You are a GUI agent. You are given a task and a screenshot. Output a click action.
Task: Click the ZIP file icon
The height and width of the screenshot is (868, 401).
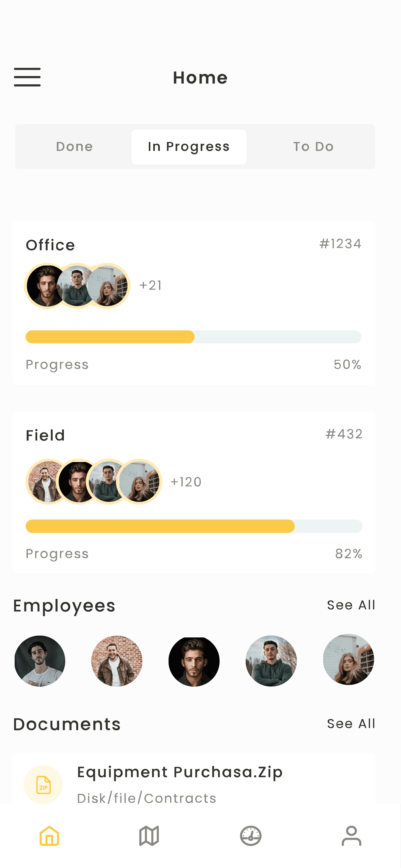point(43,784)
